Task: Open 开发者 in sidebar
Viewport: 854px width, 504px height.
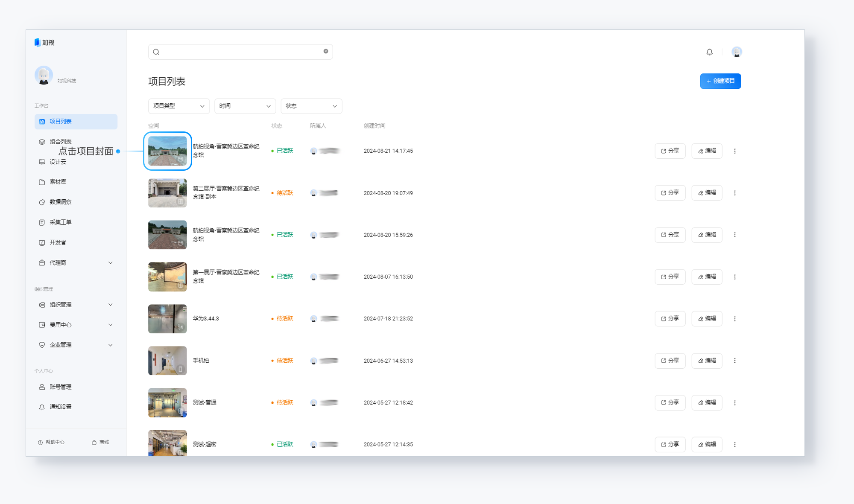Action: click(x=76, y=242)
